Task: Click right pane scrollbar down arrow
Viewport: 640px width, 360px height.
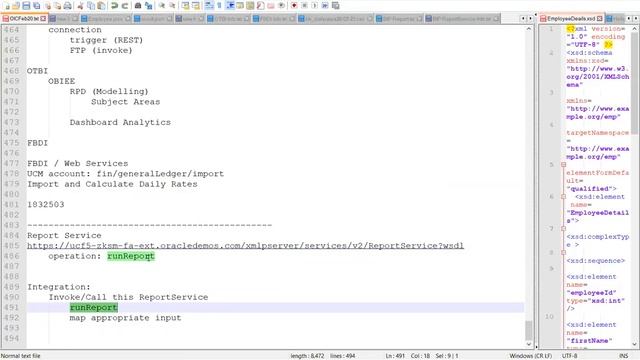Action: (x=635, y=344)
